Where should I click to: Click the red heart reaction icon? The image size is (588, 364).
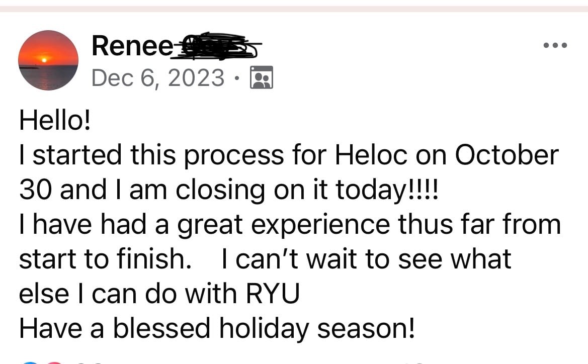pyautogui.click(x=55, y=362)
